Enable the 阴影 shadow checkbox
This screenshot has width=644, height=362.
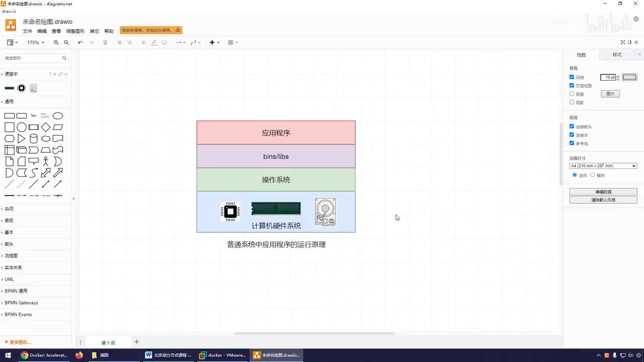pos(572,102)
